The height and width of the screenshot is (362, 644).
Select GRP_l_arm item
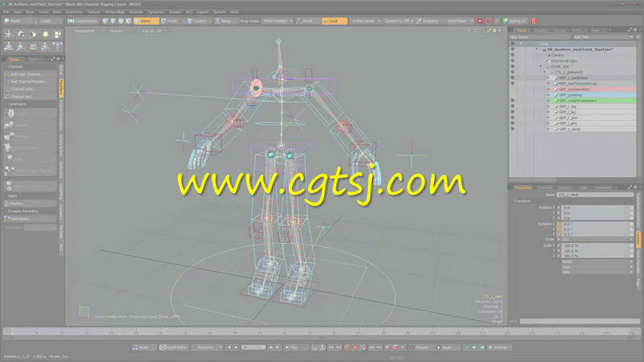(568, 123)
